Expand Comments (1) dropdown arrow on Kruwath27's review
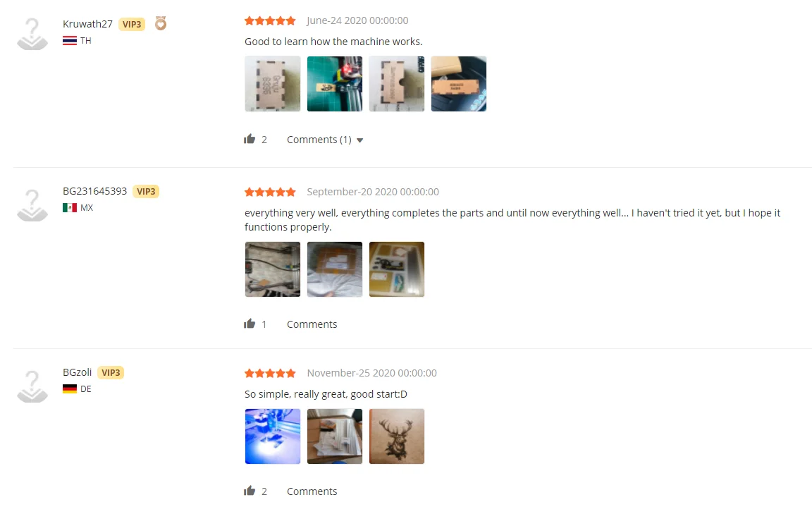Image resolution: width=812 pixels, height=514 pixels. (360, 140)
